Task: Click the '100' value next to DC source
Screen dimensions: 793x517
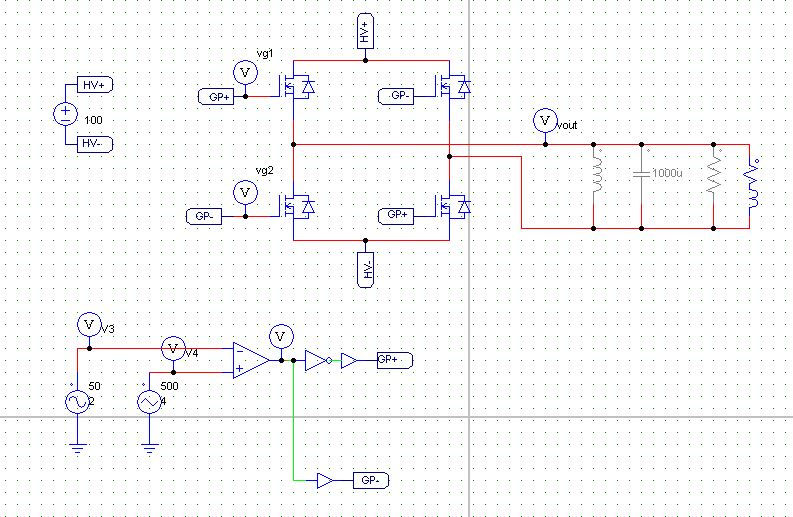Action: pos(93,120)
